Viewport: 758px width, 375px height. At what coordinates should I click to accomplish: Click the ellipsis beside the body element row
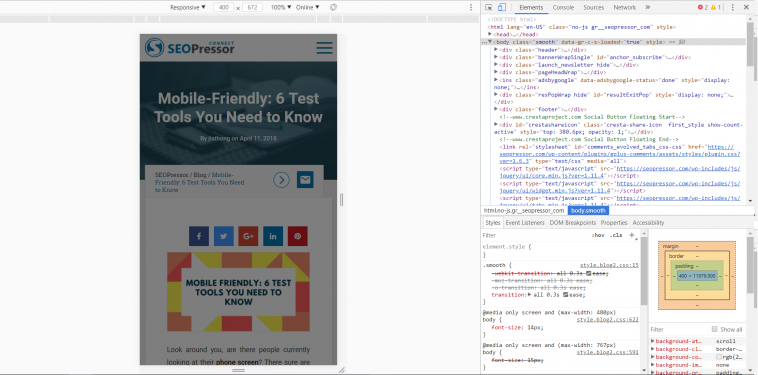(x=484, y=43)
